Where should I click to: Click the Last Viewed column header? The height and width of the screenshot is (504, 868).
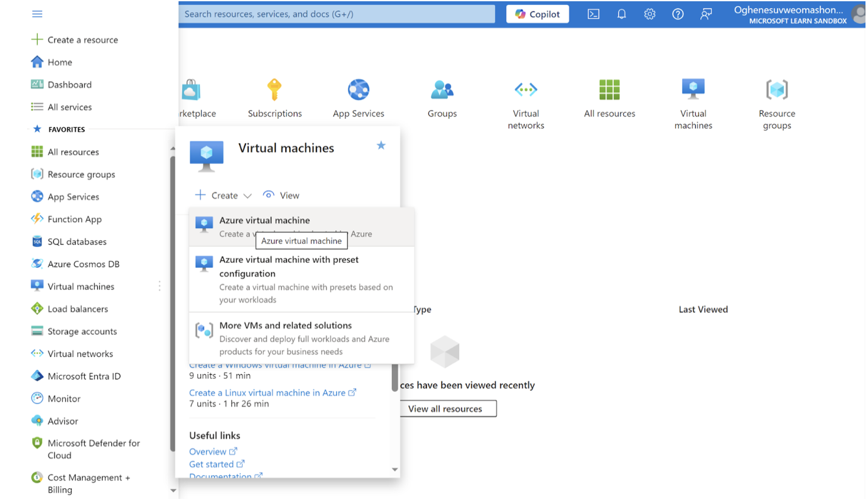(x=703, y=309)
